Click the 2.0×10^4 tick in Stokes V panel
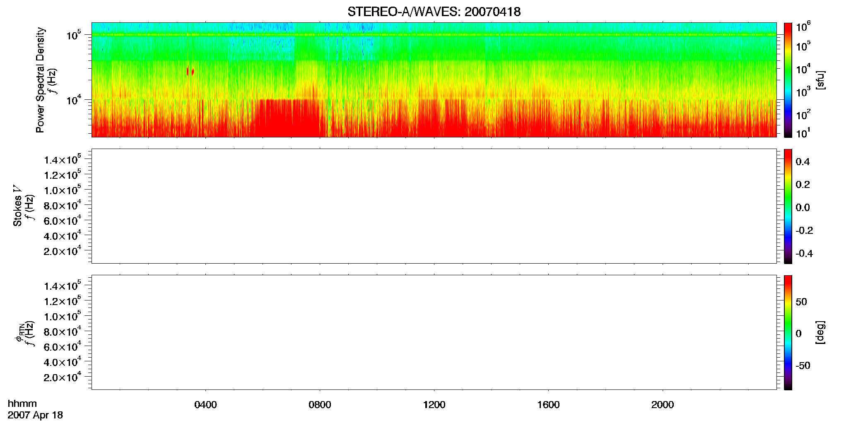This screenshot has width=868, height=447. pyautogui.click(x=62, y=251)
